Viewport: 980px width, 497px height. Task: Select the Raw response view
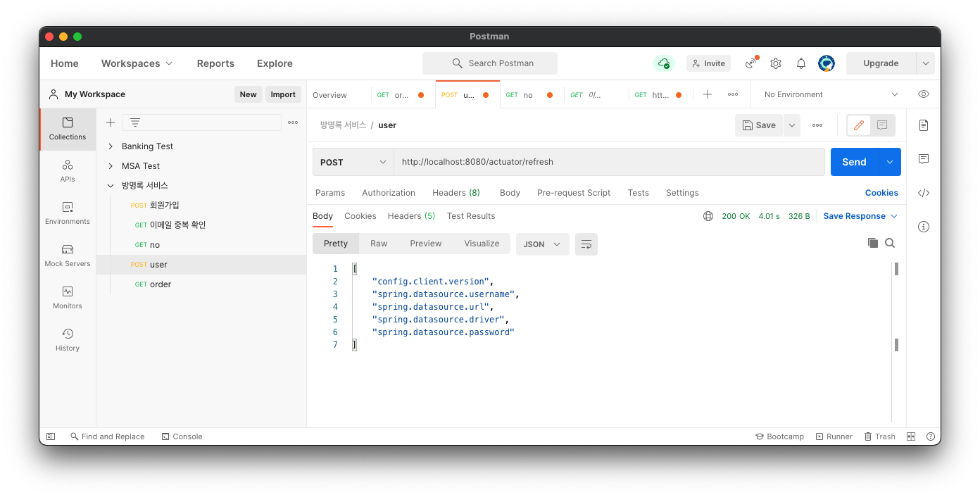click(x=379, y=244)
